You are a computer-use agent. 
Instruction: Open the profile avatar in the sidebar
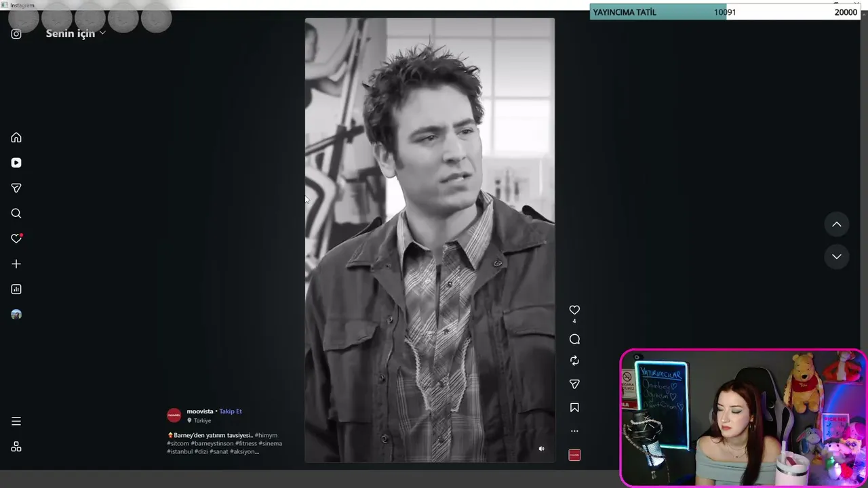click(x=16, y=314)
